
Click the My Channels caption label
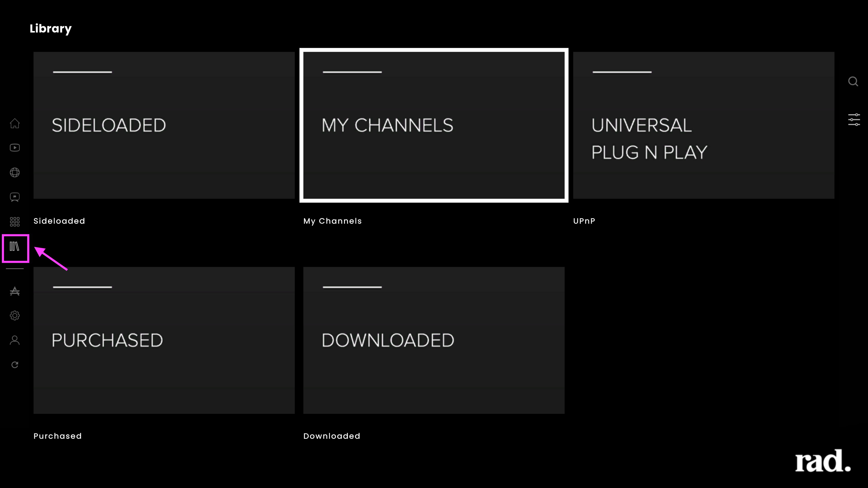(x=333, y=221)
